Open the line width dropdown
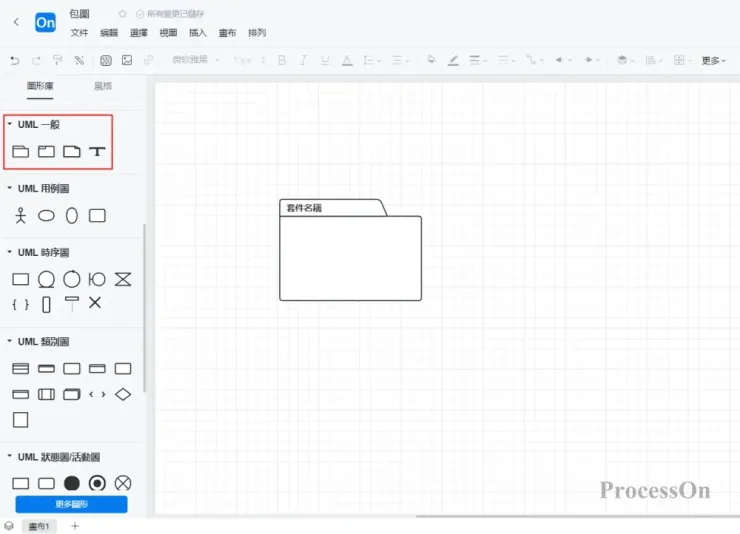740x534 pixels. click(477, 60)
